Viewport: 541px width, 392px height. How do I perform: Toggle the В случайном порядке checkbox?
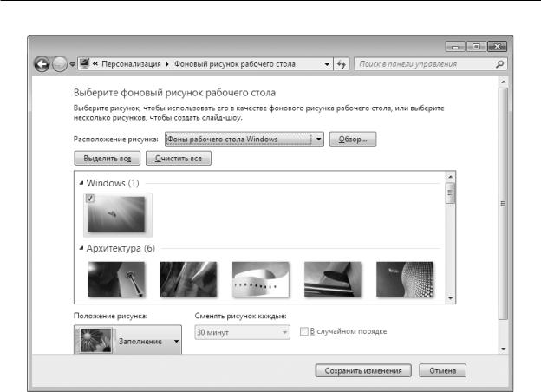click(304, 331)
